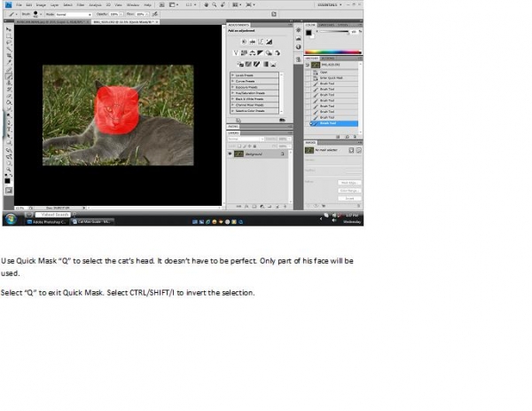Switch to the Quick Mask document tab
The width and height of the screenshot is (532, 411).
pos(123,22)
